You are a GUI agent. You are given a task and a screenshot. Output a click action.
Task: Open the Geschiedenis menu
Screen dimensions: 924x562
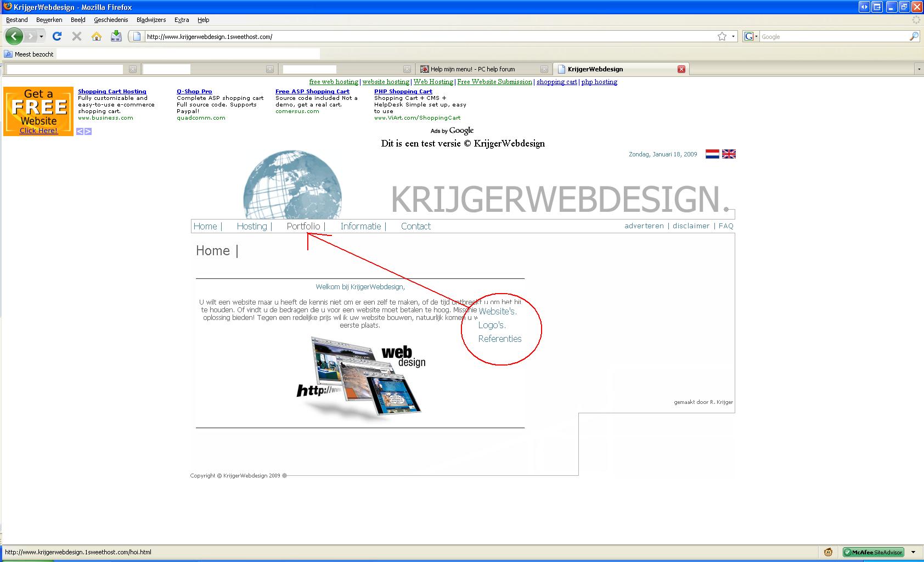point(111,20)
